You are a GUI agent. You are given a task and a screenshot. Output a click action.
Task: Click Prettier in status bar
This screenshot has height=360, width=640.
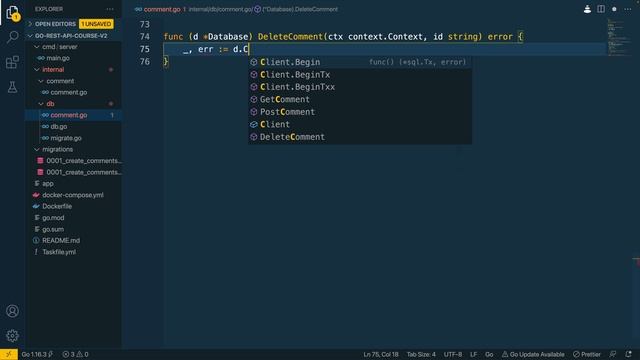click(x=587, y=354)
